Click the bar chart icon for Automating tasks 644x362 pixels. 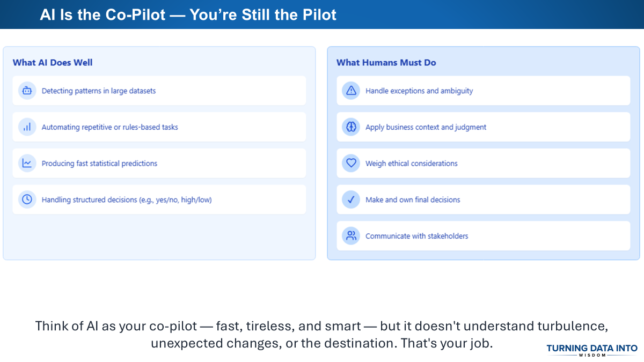click(x=27, y=127)
